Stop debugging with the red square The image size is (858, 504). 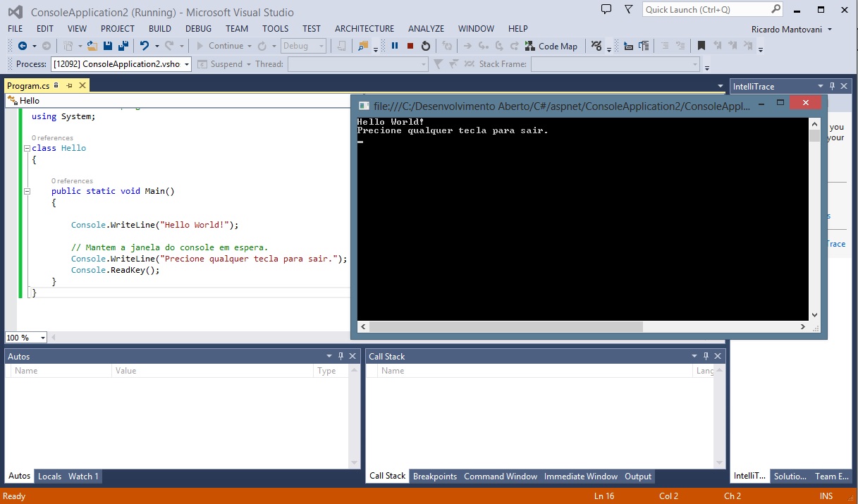tap(410, 46)
